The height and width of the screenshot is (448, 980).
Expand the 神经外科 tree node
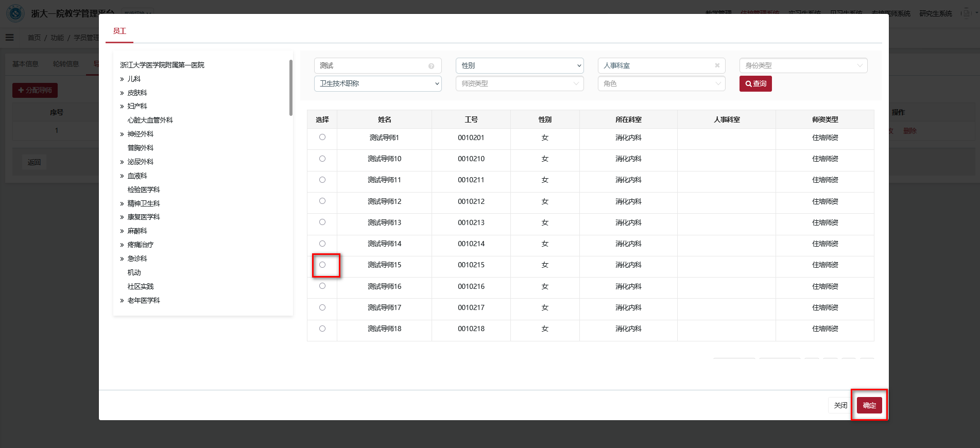pos(122,134)
